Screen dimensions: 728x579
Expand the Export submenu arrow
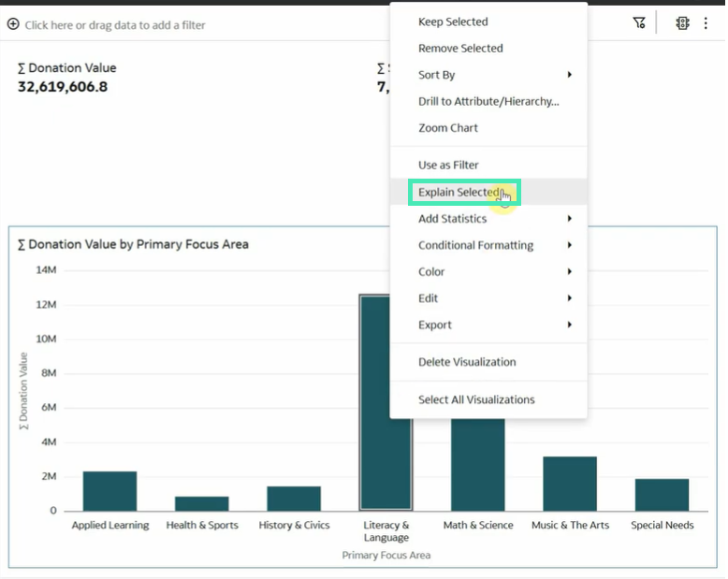click(569, 325)
